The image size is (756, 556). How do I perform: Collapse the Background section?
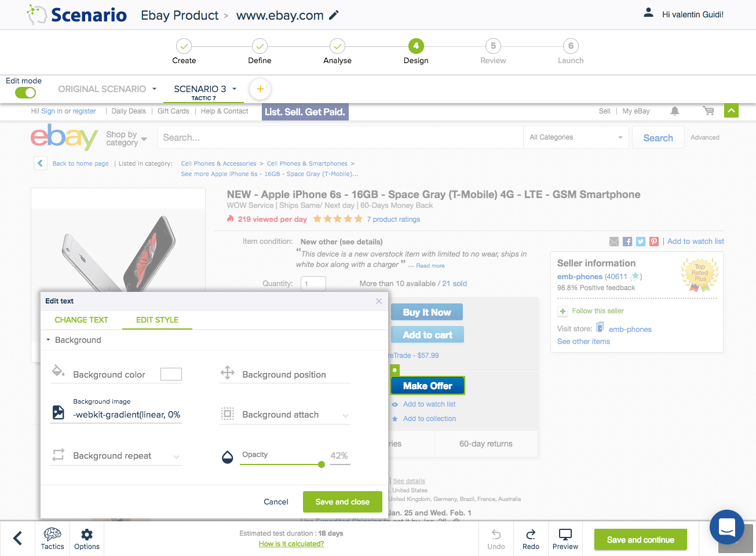pyautogui.click(x=49, y=340)
